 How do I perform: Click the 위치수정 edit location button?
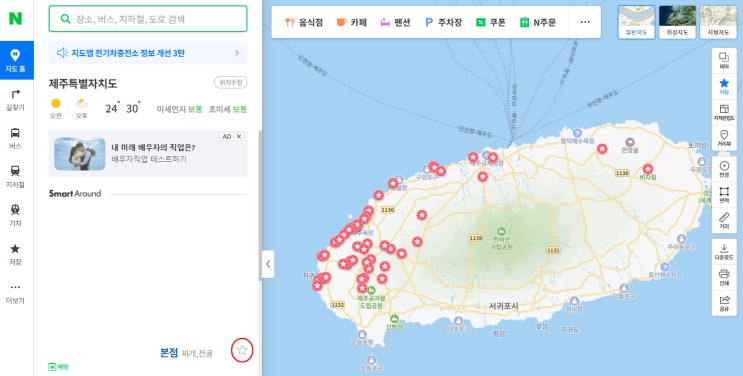pos(231,83)
